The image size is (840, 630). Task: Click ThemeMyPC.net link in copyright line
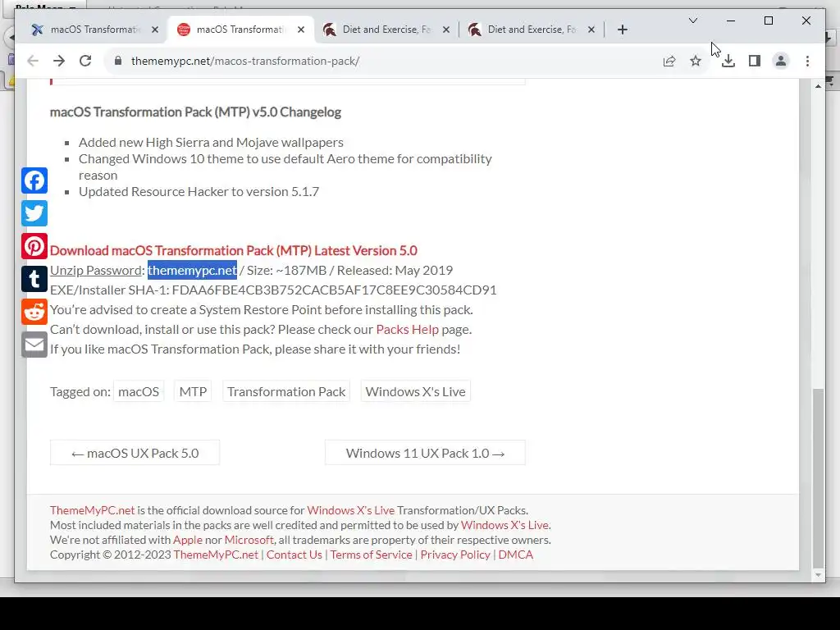(x=216, y=555)
